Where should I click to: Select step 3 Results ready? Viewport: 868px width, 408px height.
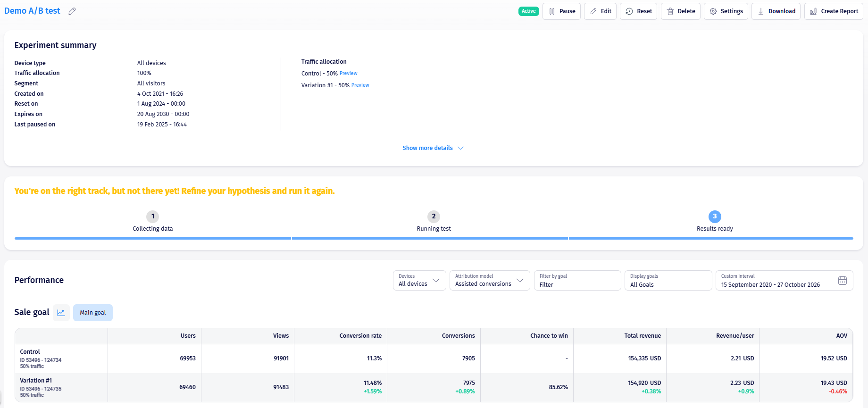tap(715, 222)
